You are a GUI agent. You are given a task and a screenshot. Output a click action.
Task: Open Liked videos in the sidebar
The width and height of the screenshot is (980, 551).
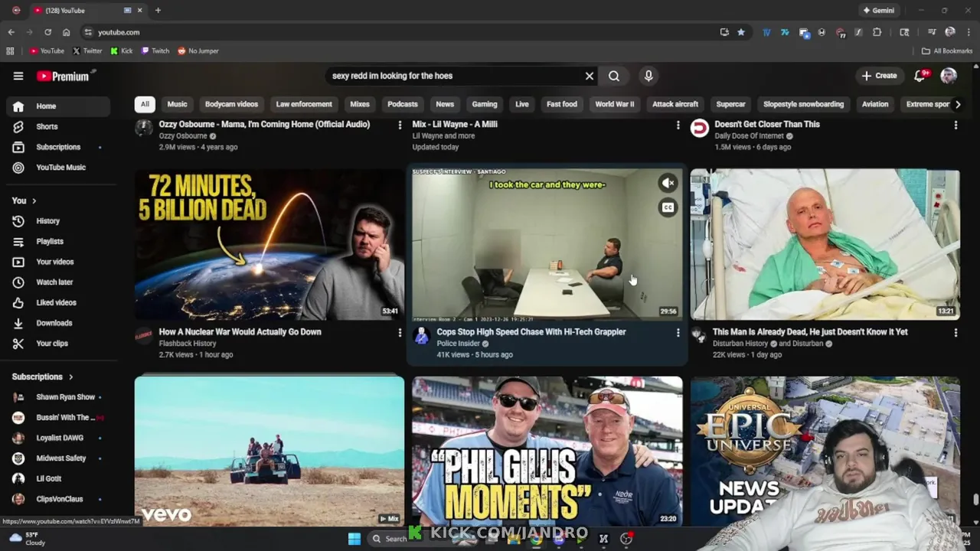[58, 302]
